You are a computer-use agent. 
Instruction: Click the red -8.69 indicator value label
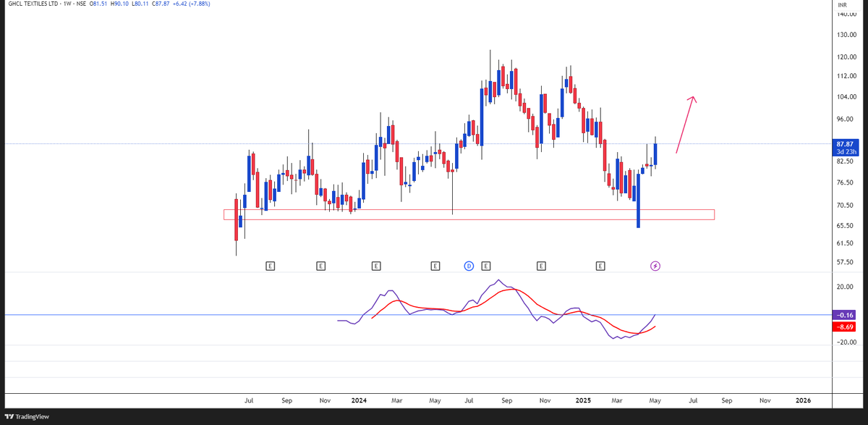point(845,327)
